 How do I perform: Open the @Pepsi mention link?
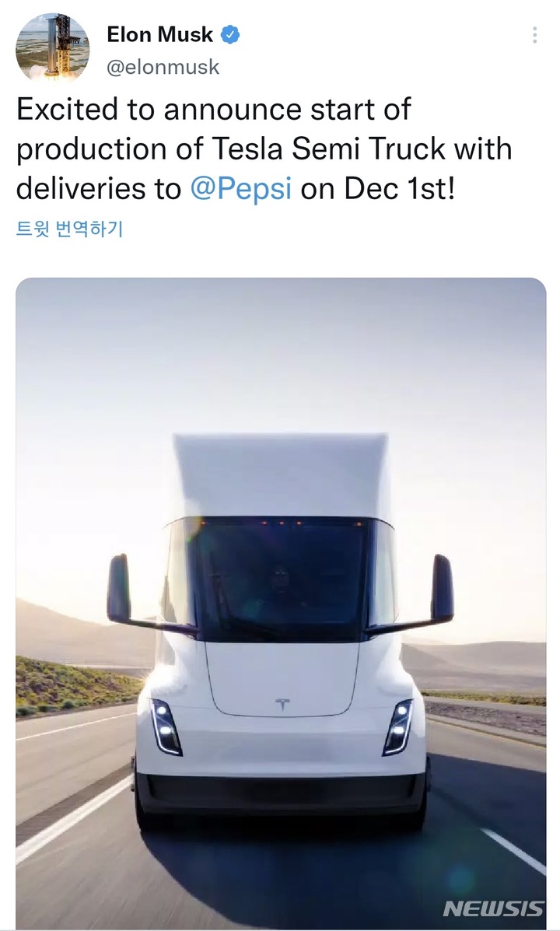[240, 189]
